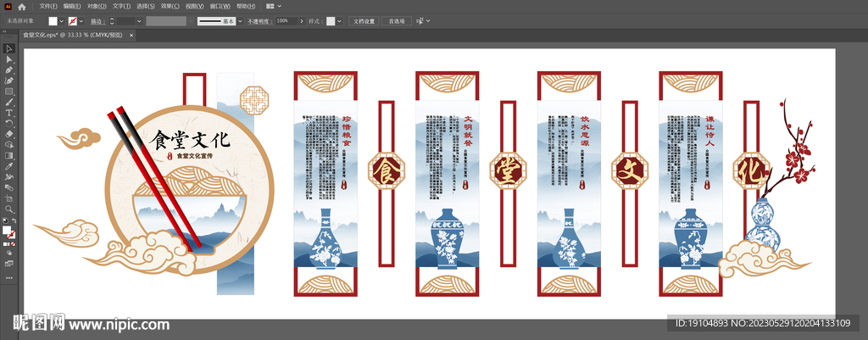Open the 文件(F) menu
The image size is (868, 340).
pos(48,6)
